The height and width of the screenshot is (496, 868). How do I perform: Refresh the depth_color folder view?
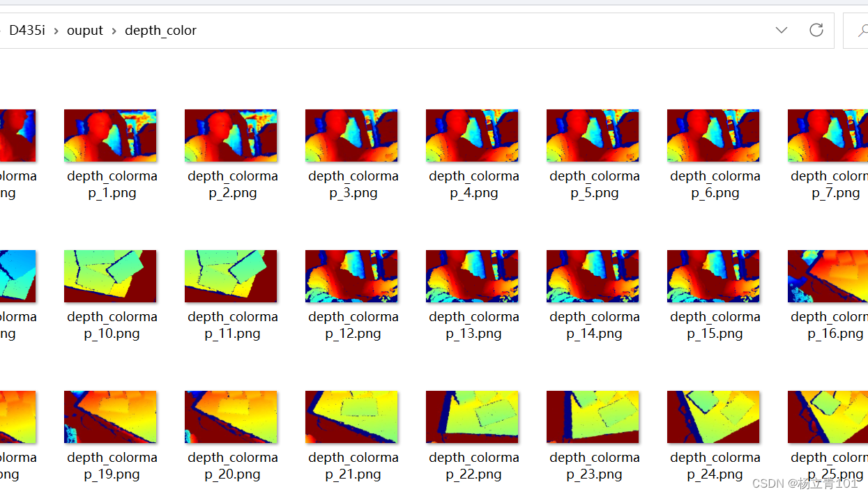click(816, 30)
